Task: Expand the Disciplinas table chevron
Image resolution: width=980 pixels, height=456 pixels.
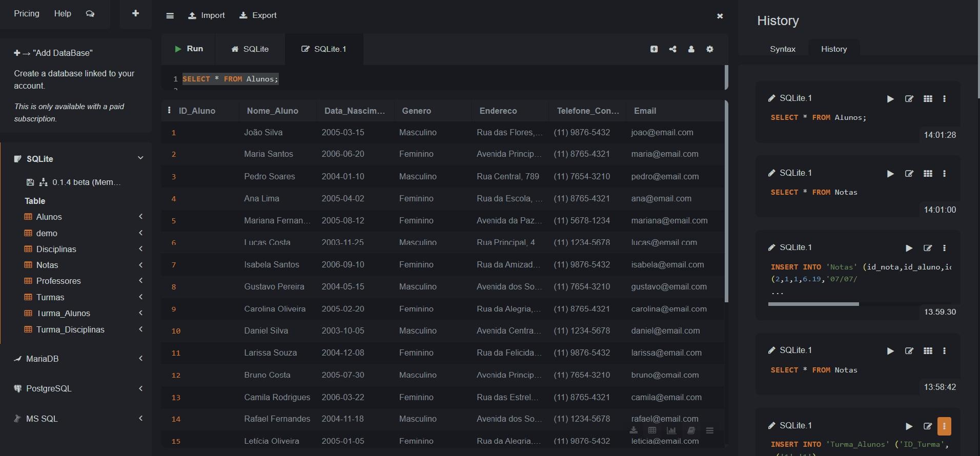Action: tap(140, 249)
